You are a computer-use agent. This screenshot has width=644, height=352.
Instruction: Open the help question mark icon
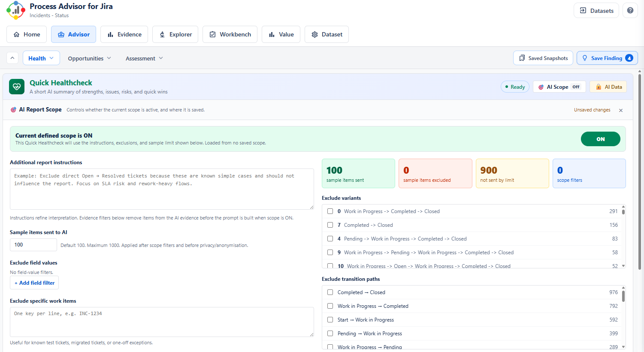pos(630,11)
